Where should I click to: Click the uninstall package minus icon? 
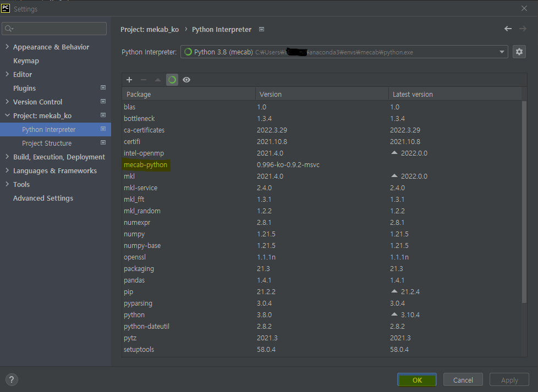coord(144,80)
